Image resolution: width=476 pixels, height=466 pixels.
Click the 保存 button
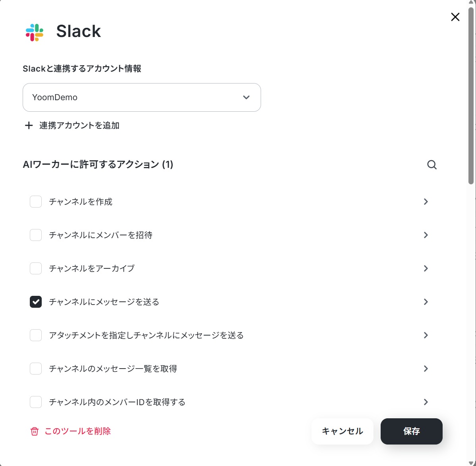click(x=411, y=431)
